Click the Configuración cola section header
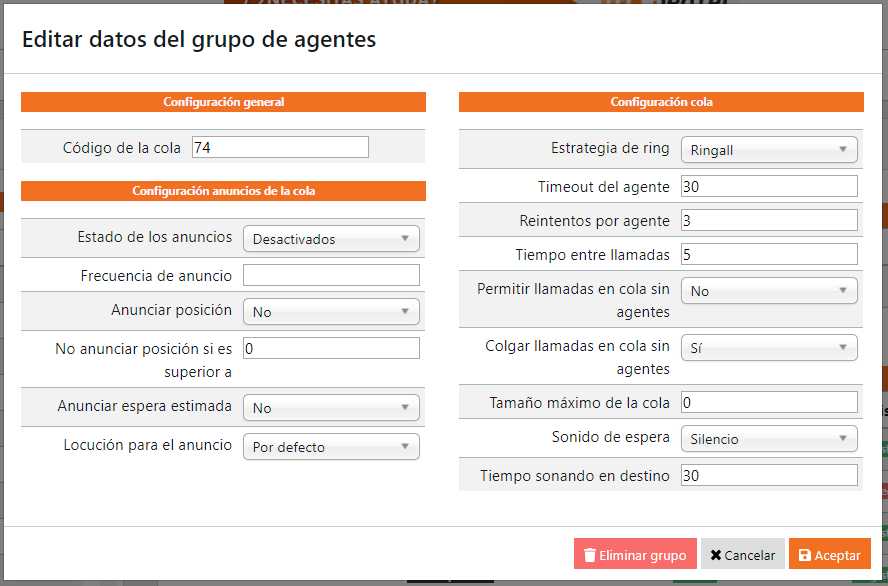The image size is (888, 586). (661, 102)
